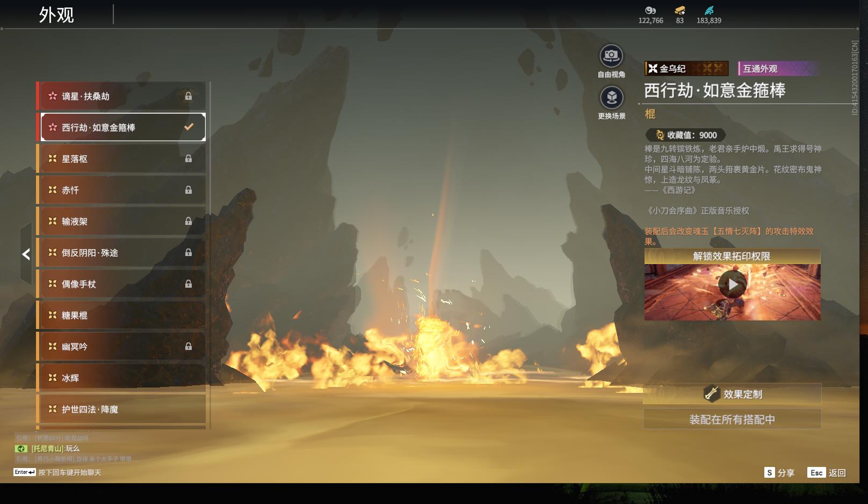Select the 护世四法·降魔 skin
Viewport: 868px width, 504px height.
click(121, 410)
